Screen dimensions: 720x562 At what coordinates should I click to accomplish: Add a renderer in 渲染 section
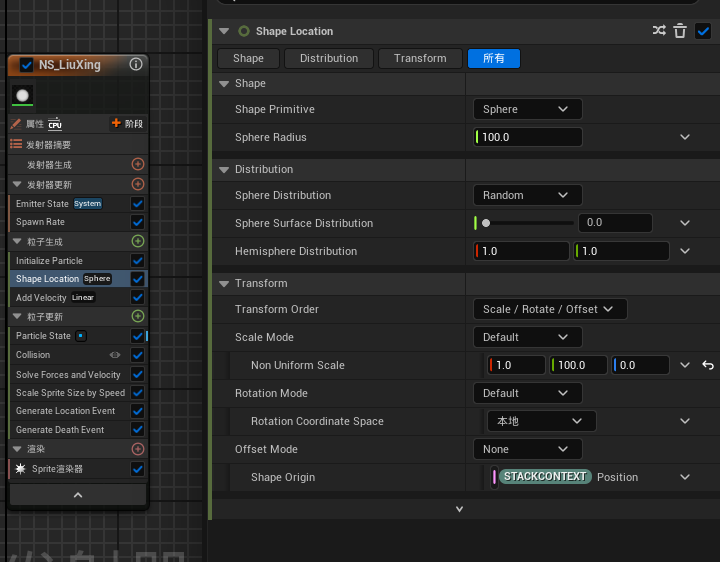[x=138, y=449]
